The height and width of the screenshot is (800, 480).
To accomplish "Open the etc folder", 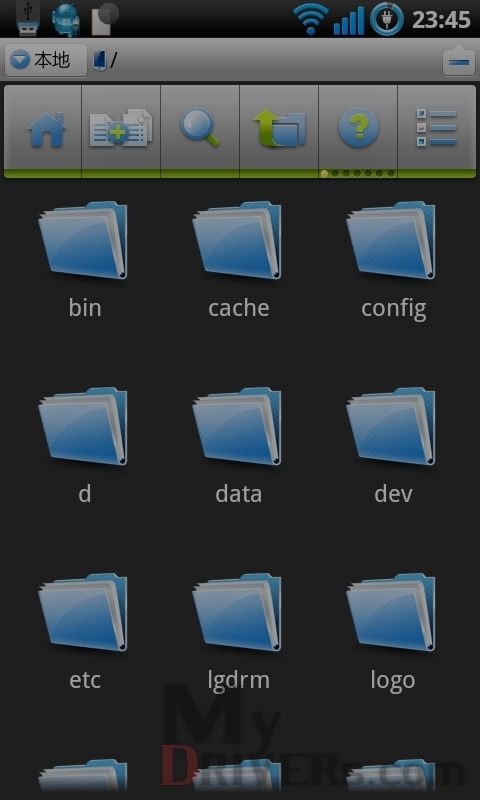I will coord(84,632).
